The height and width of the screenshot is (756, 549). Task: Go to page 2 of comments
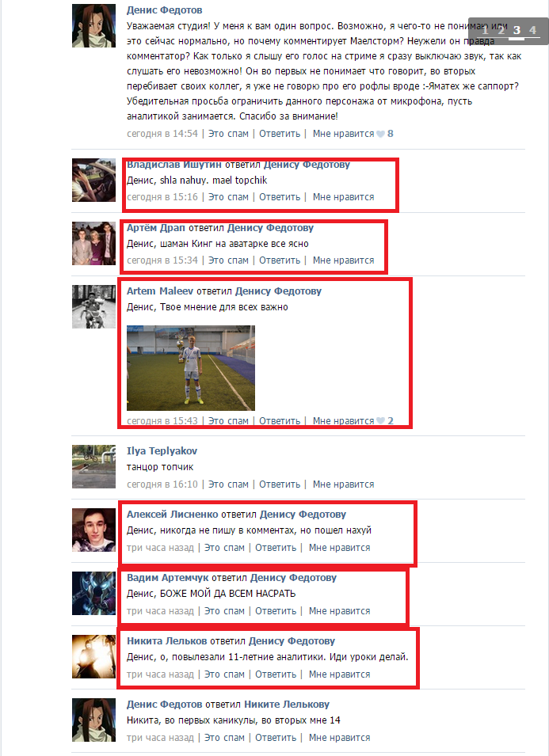501,30
